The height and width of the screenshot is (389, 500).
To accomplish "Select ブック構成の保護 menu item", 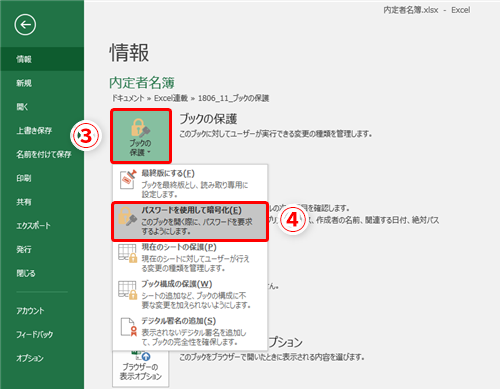I will click(190, 294).
